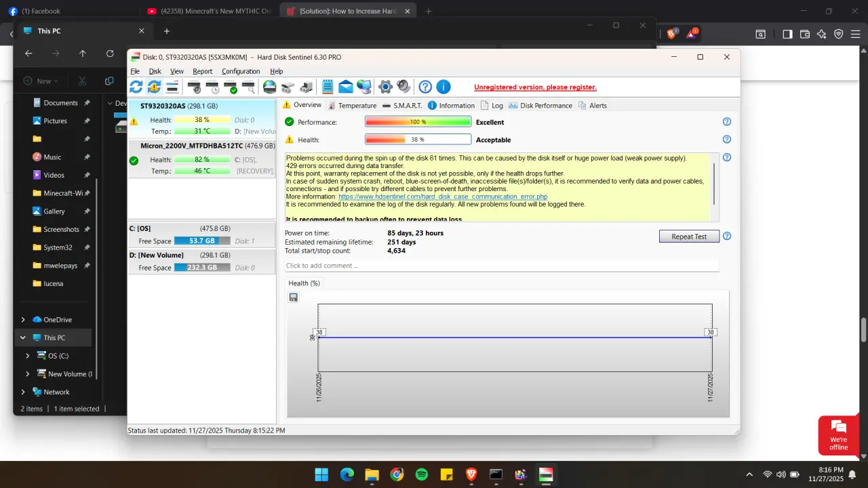Switch to the S.M.A.R.T. tab
868x488 pixels.
point(402,106)
